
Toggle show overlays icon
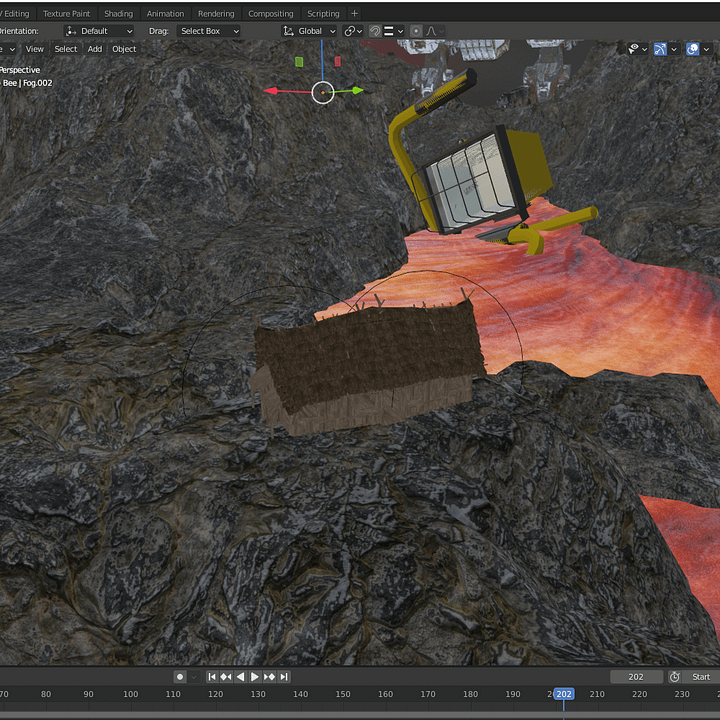[692, 49]
